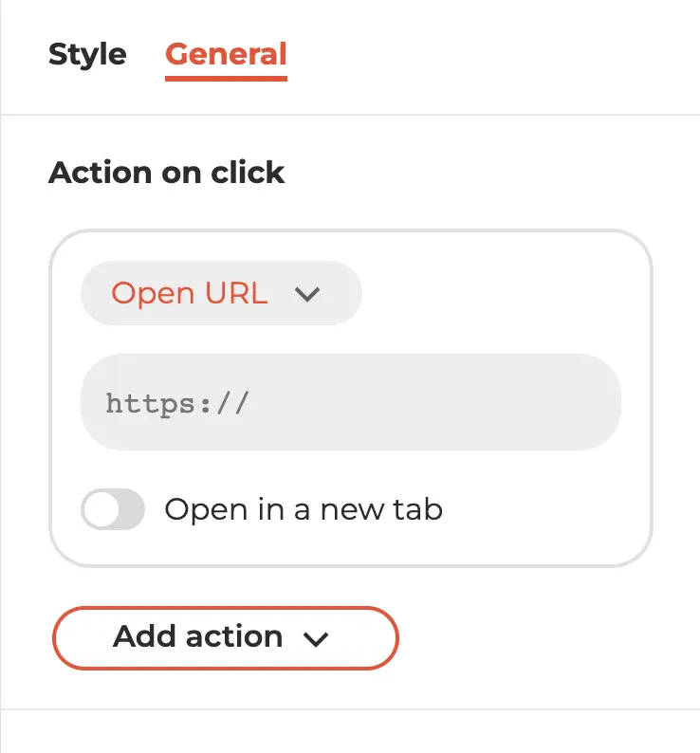
Task: Expand the chevron on Add action
Action: tap(316, 638)
